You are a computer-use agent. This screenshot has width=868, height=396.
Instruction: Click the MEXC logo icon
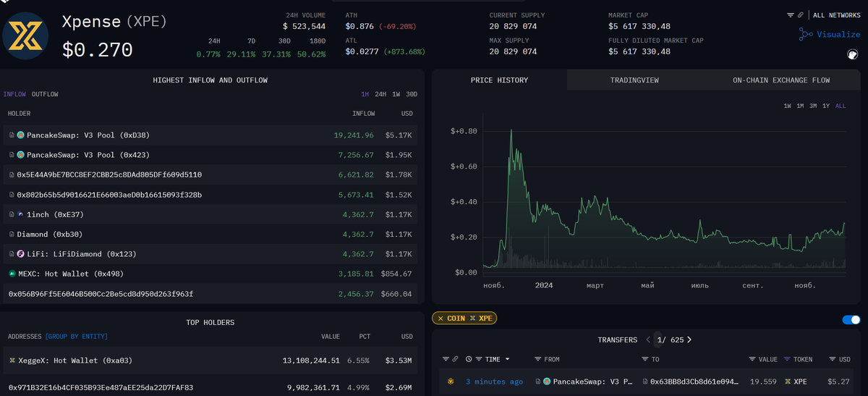click(x=12, y=274)
